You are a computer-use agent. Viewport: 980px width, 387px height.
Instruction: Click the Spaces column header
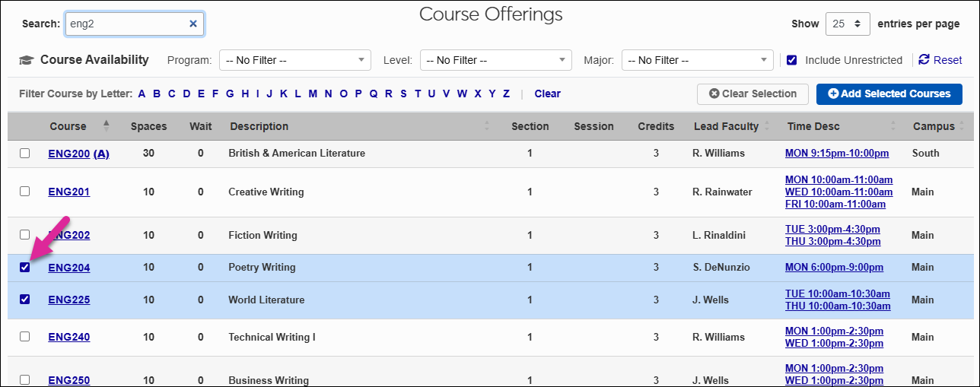point(148,126)
